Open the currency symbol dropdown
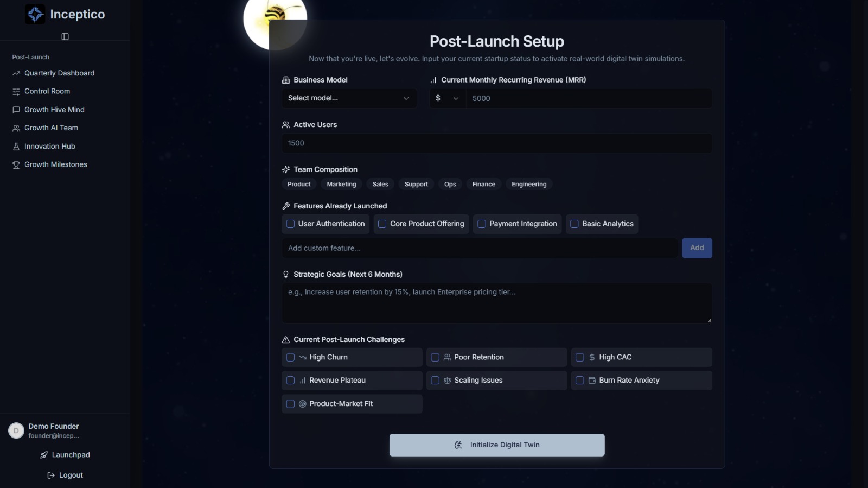Image resolution: width=868 pixels, height=488 pixels. (x=448, y=98)
